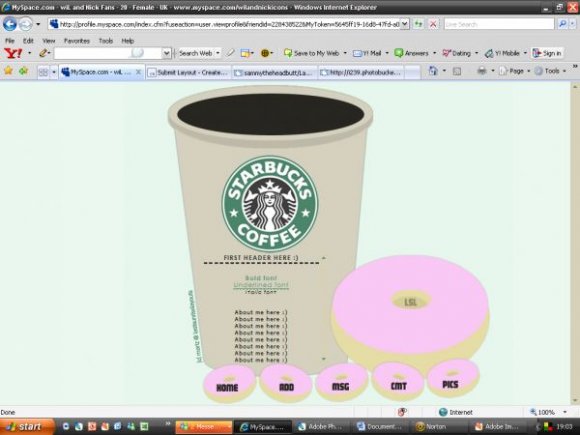Click the Starbucks Coffee logo
Screen dimensions: 580x435
point(270,204)
